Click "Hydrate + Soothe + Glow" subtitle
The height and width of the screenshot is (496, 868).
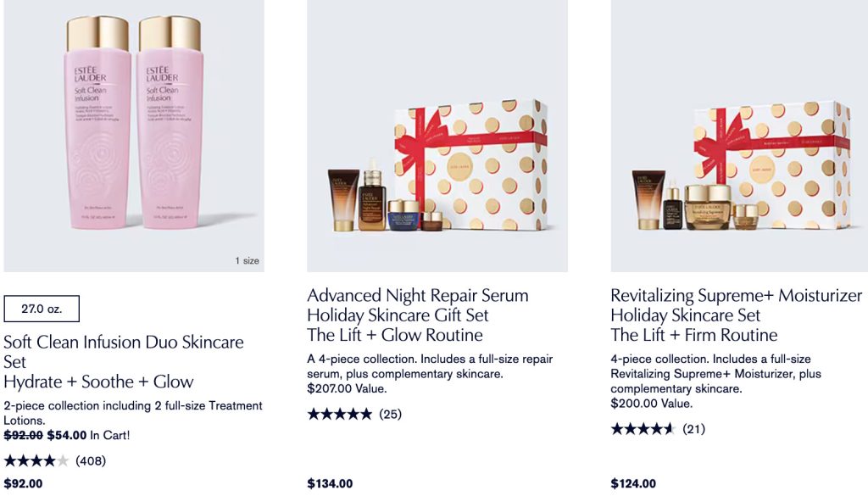coord(98,382)
